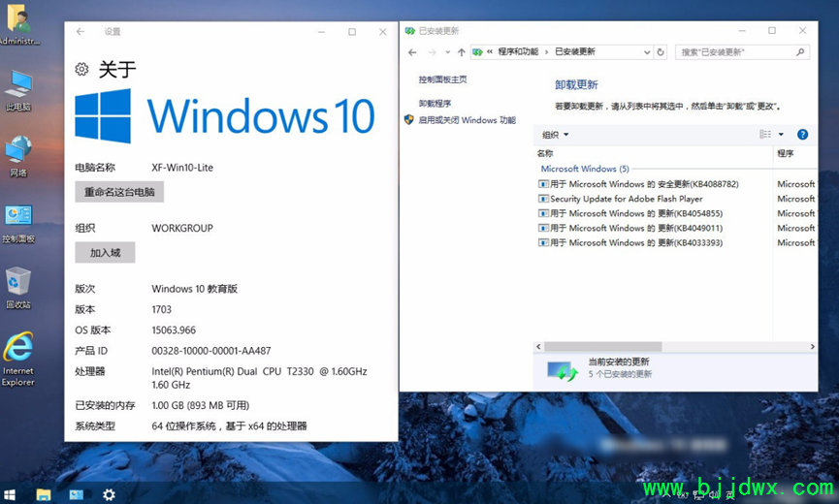Screen dimensions: 839x504
Task: Click the gear icon beside the 关于 heading
Action: (x=81, y=69)
